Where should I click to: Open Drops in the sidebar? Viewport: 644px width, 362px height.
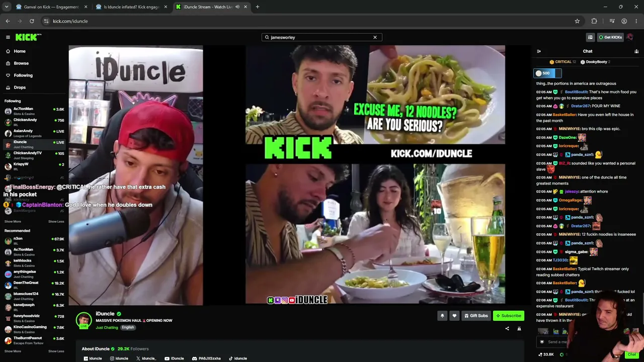click(x=20, y=87)
